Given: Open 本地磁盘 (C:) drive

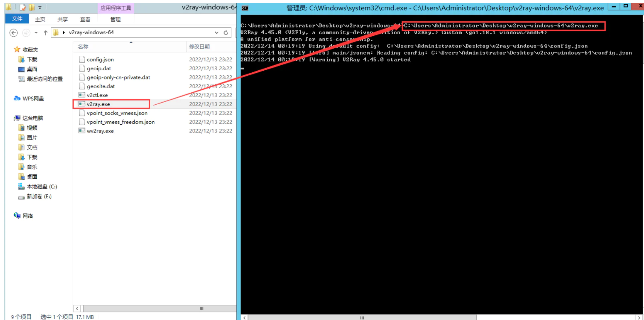Looking at the screenshot, I should 42,187.
